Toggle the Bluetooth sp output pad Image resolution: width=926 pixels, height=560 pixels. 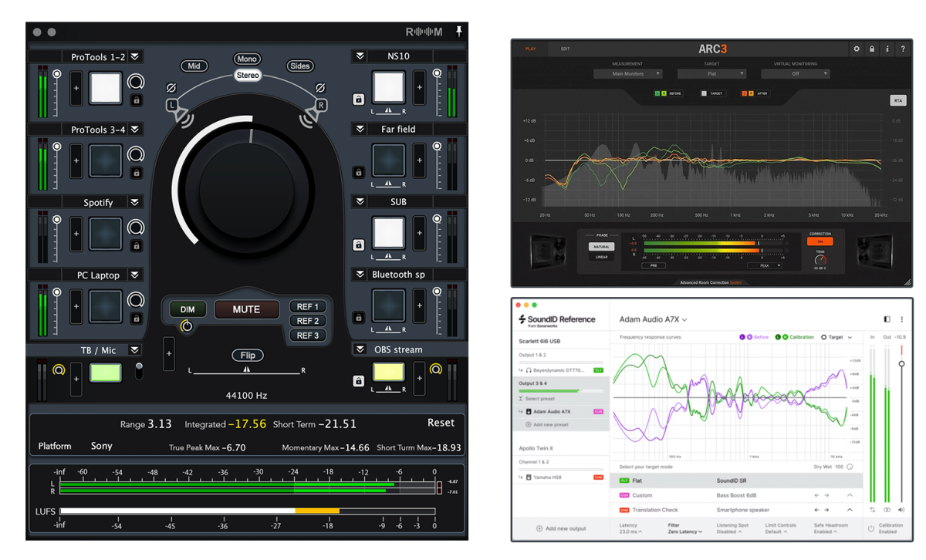[x=389, y=305]
